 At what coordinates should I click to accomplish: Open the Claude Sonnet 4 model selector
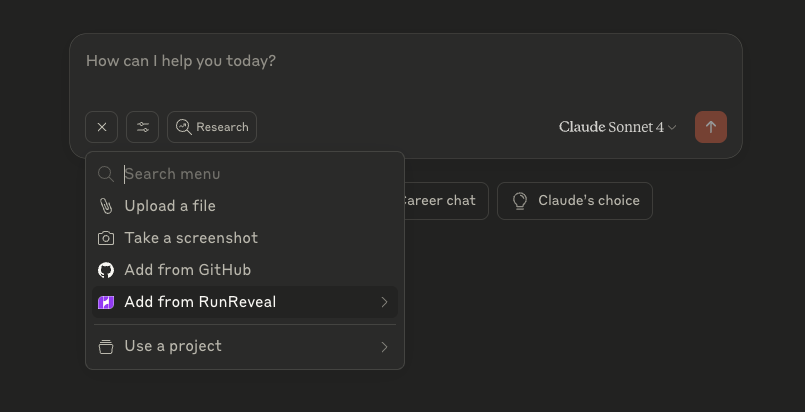618,127
